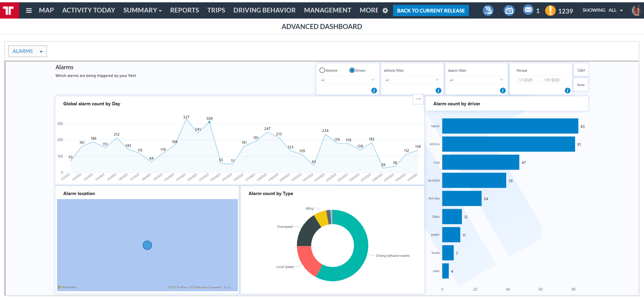
Task: Open the TV mode icon
Action: [509, 10]
